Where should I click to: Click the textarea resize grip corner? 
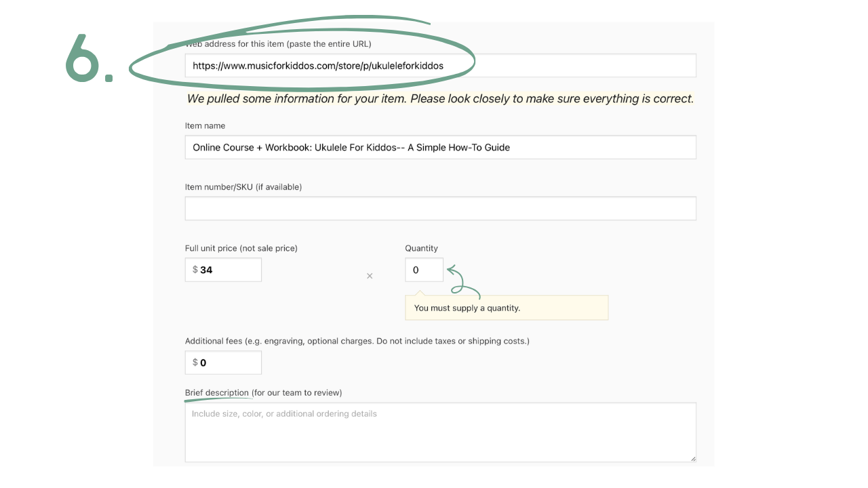click(692, 458)
